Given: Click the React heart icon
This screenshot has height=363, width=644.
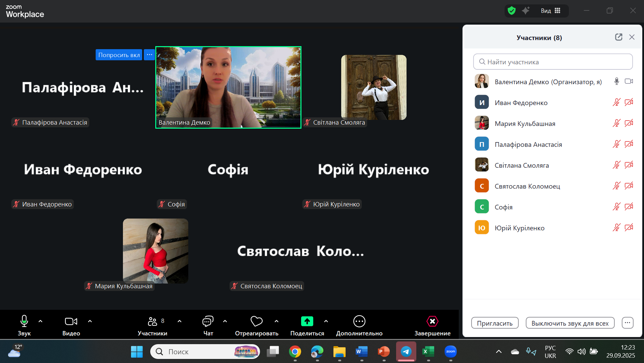Looking at the screenshot, I should click(256, 322).
